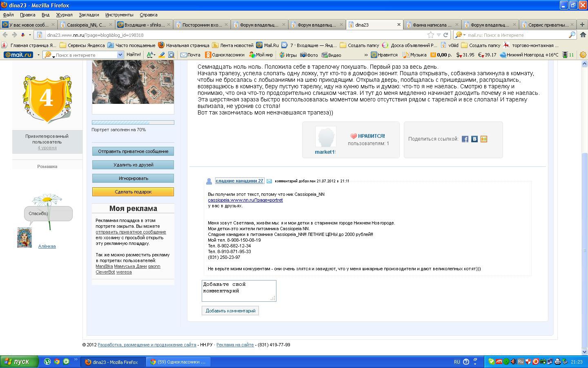Screen dimensions: 588x368
Task: Open the Windows пуск start button
Action: pos(19,362)
